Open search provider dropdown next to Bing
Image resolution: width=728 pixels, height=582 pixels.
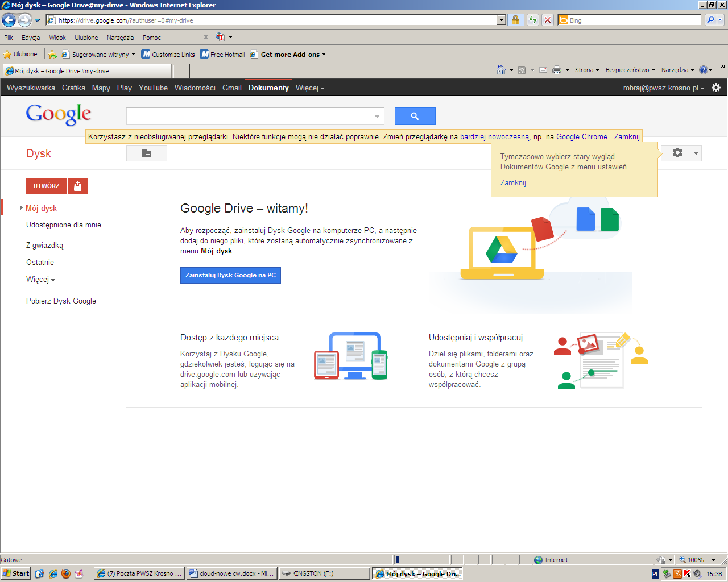(721, 20)
